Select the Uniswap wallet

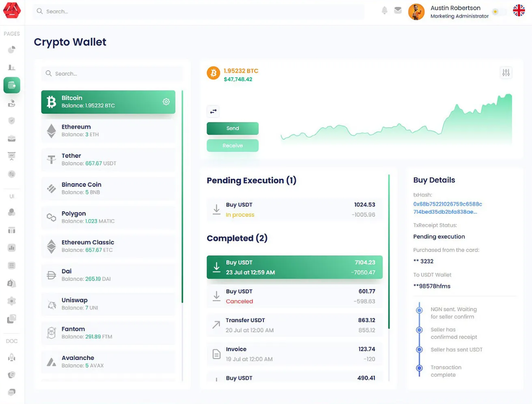[x=108, y=304]
